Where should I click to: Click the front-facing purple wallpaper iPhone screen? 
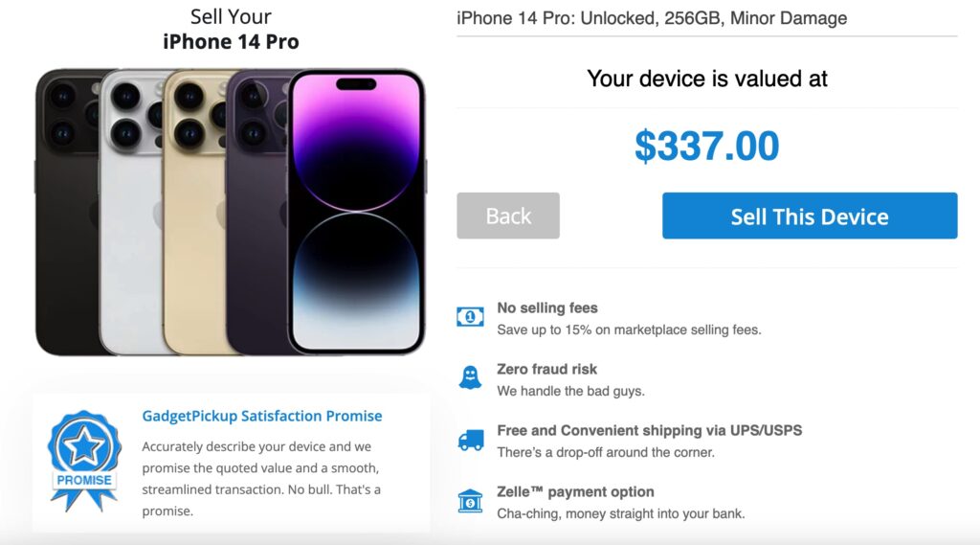(357, 213)
